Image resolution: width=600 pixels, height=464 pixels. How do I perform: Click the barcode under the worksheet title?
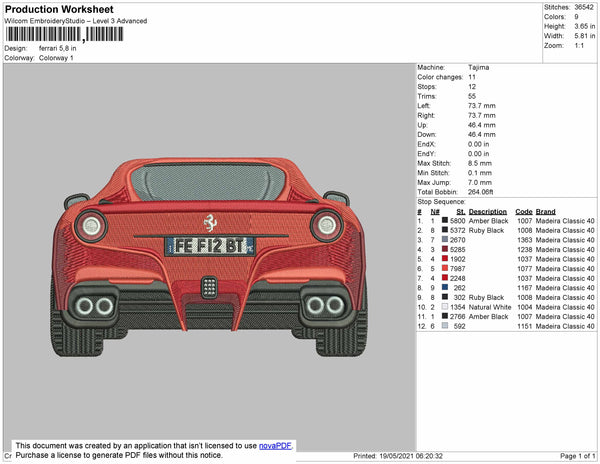pyautogui.click(x=64, y=34)
